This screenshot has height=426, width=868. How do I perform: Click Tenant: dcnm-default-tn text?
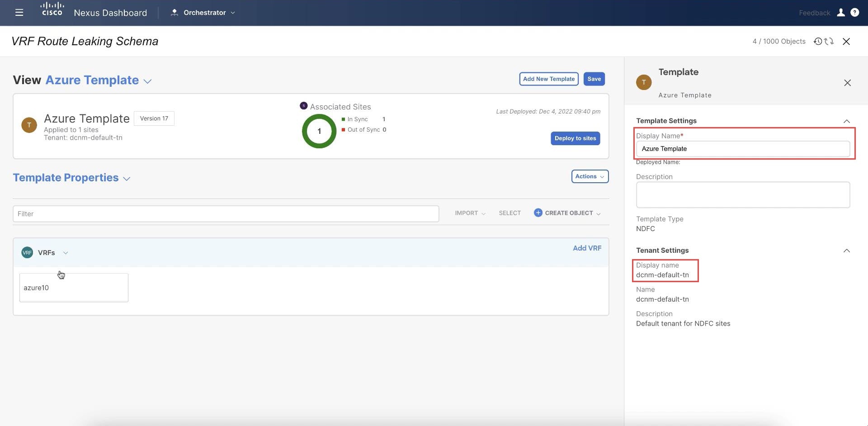tap(83, 137)
